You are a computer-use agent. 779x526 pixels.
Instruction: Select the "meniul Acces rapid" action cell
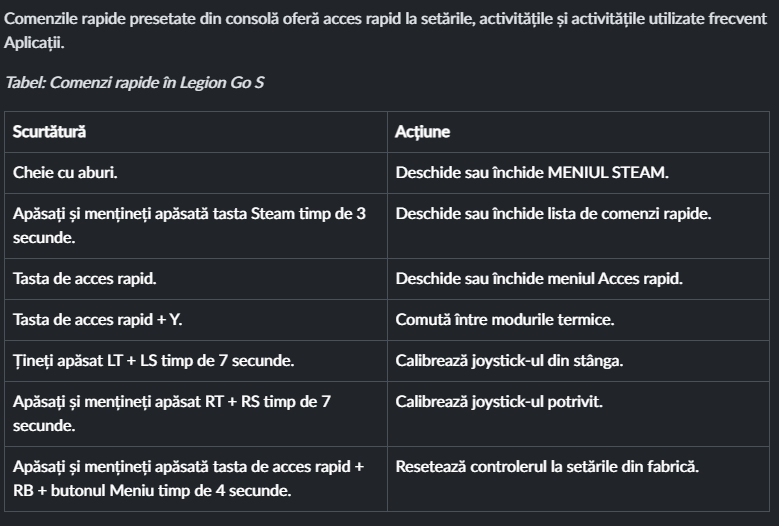[x=539, y=278]
